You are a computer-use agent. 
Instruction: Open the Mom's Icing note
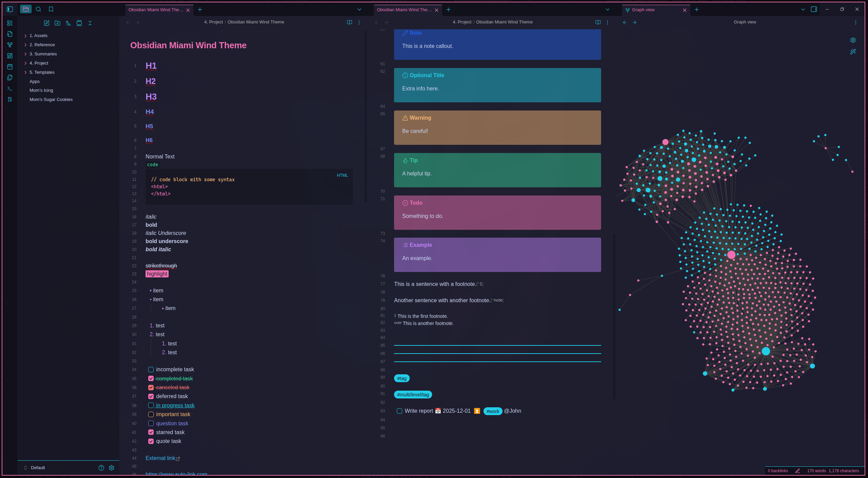[x=41, y=90]
